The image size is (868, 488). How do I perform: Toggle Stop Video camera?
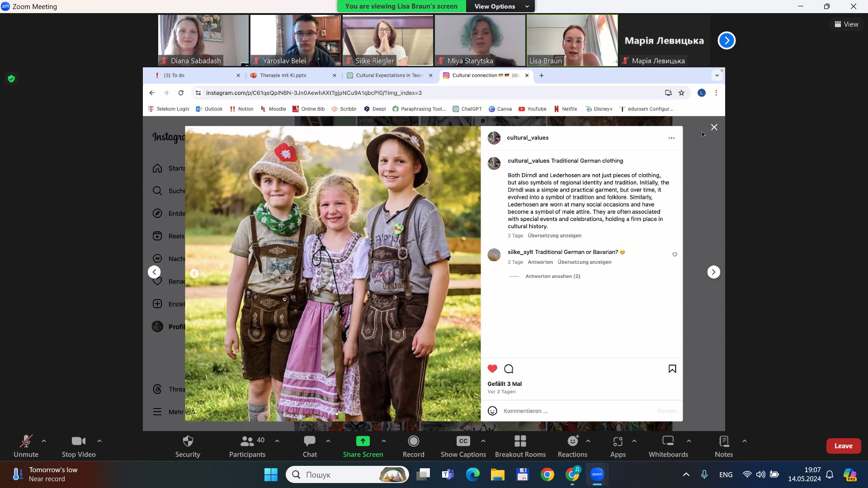point(78,441)
